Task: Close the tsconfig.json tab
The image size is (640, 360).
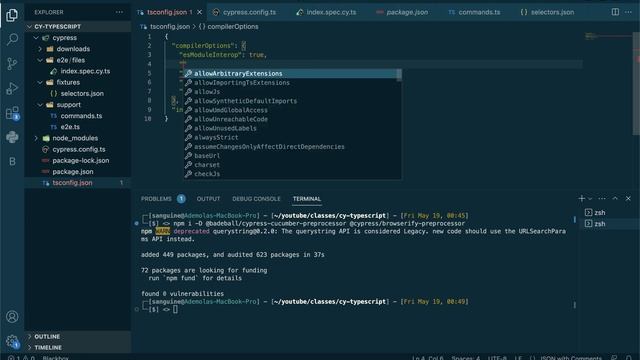Action: point(200,12)
